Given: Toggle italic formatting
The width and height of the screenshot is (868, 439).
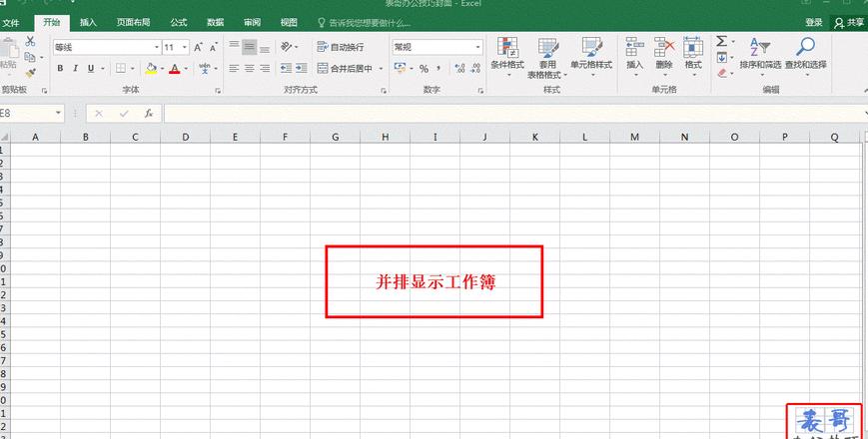Looking at the screenshot, I should (75, 69).
